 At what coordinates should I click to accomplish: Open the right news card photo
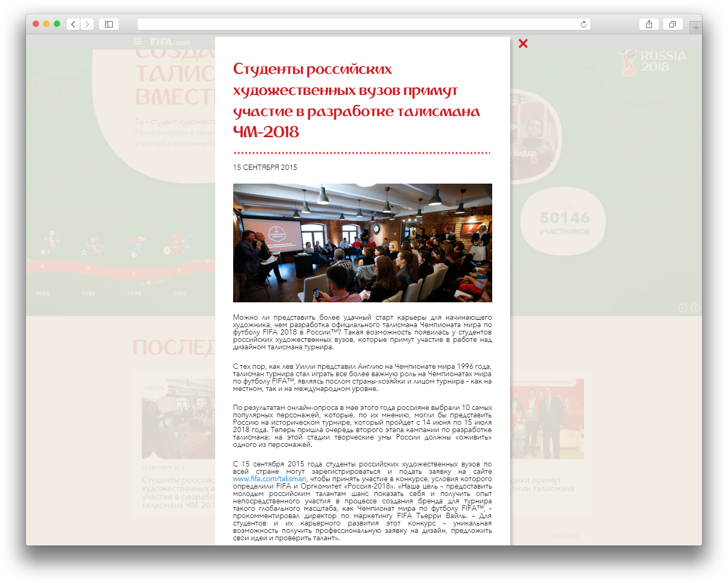[x=547, y=419]
